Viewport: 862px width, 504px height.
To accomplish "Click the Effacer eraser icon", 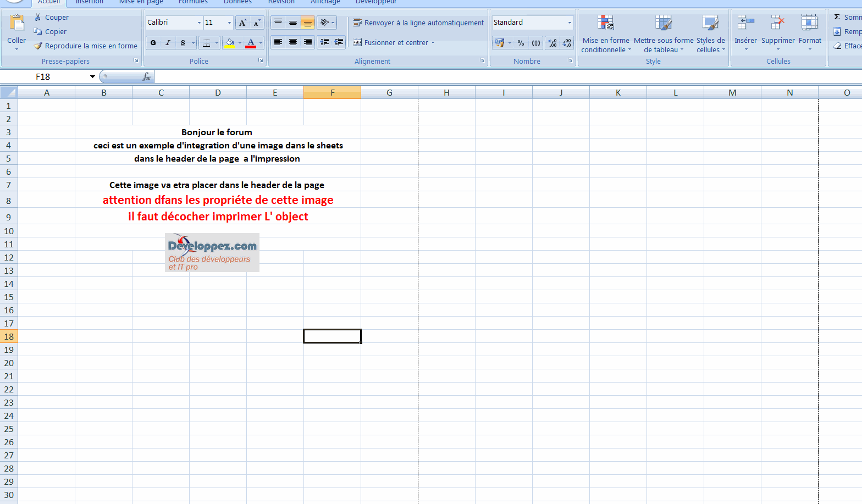I will click(x=837, y=46).
